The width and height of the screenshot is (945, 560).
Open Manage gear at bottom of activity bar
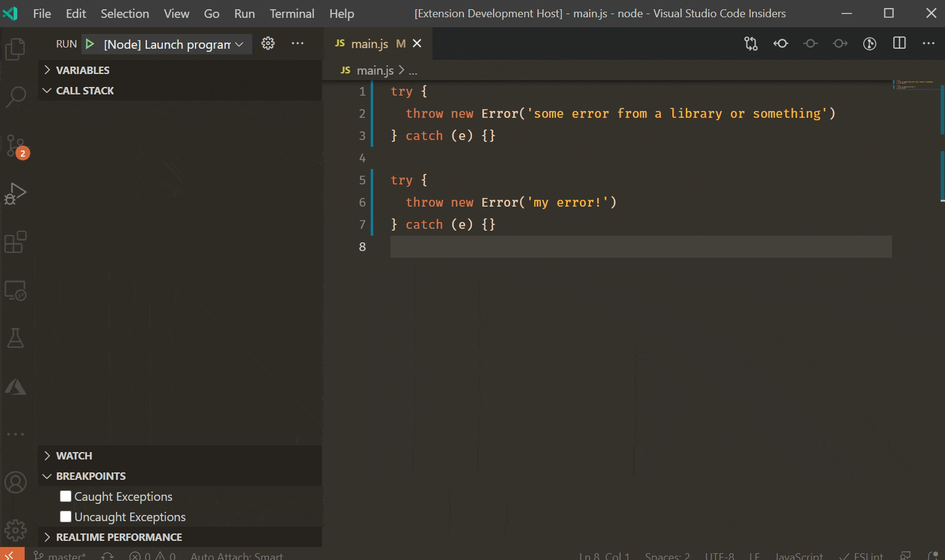(15, 529)
